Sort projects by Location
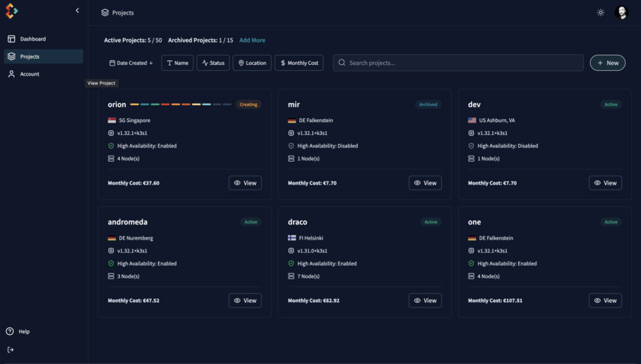 click(252, 63)
